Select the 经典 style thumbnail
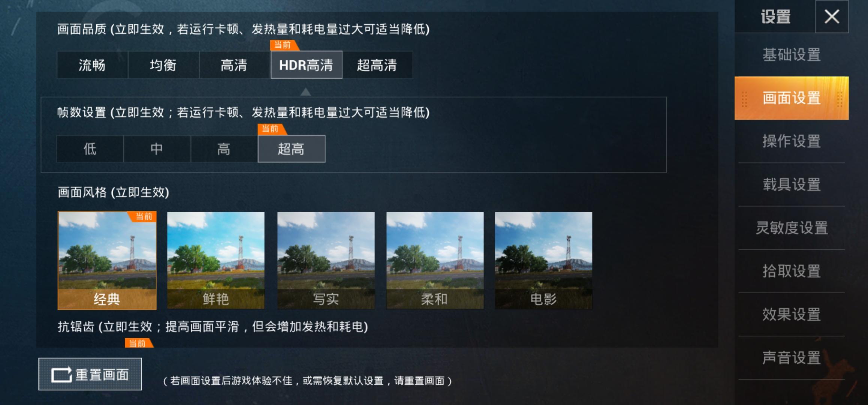This screenshot has height=405, width=868. click(x=107, y=260)
